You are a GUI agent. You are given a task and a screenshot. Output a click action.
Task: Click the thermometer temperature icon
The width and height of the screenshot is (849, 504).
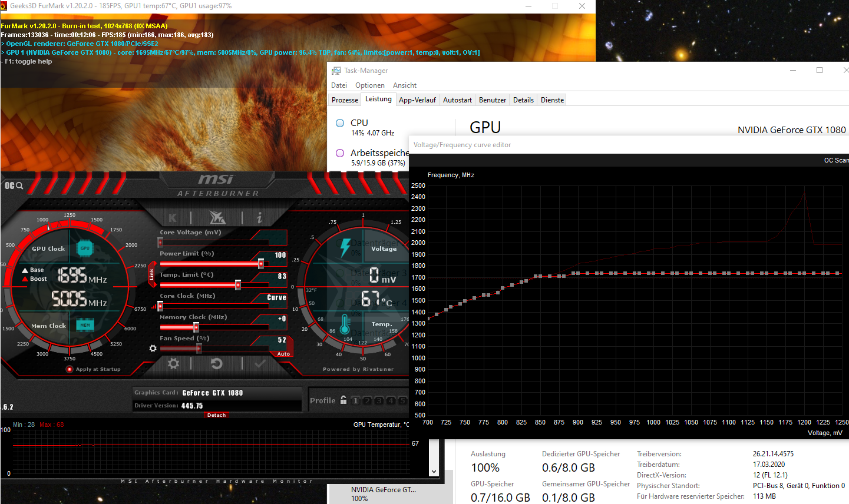[x=345, y=323]
